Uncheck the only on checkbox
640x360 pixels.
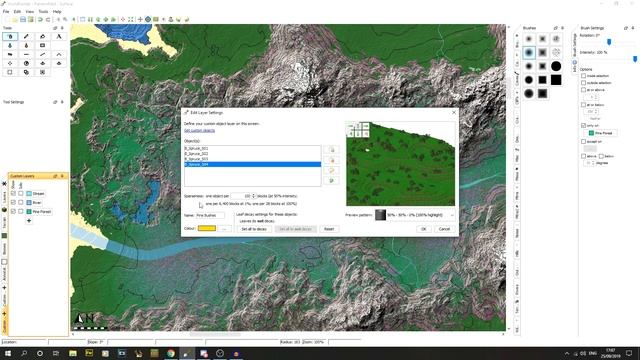click(583, 126)
